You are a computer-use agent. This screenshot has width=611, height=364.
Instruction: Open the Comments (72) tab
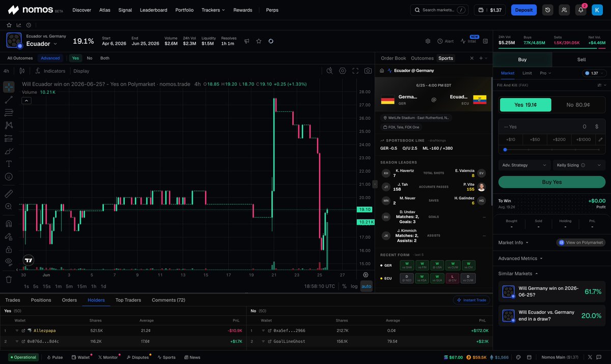169,300
